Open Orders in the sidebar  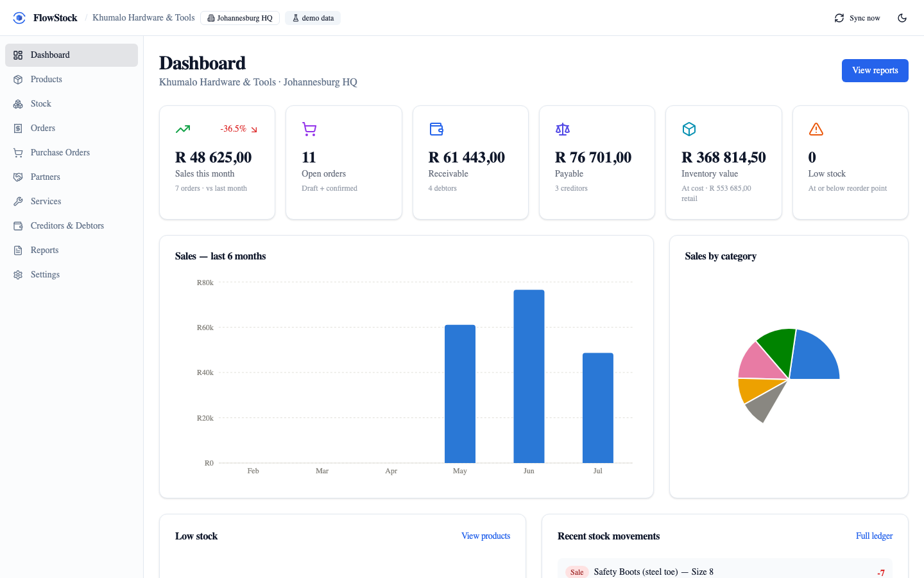tap(71, 128)
